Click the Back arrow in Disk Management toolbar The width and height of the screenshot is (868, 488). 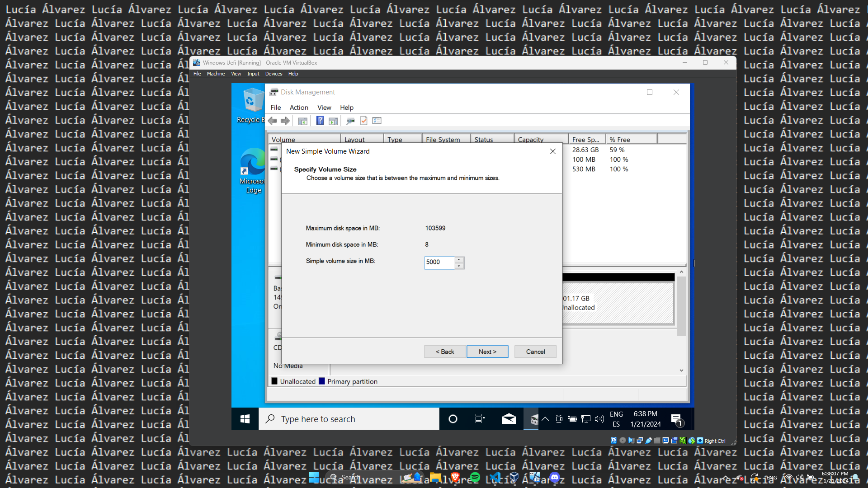pyautogui.click(x=272, y=121)
